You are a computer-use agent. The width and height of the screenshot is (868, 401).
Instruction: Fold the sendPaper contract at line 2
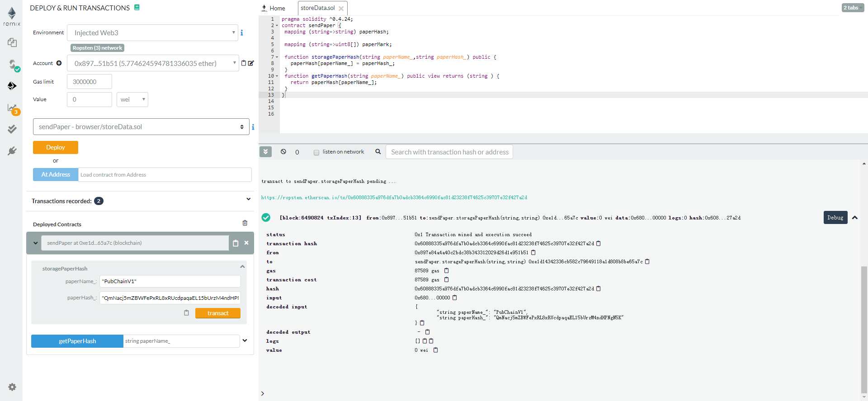[277, 25]
